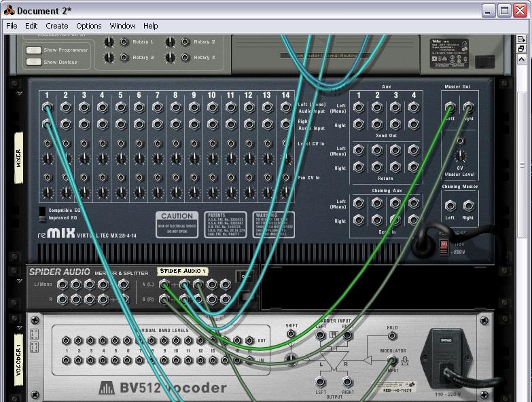Viewport: 532px width, 402px height.
Task: Click the vocoder Modulator Input jack
Action: click(392, 361)
